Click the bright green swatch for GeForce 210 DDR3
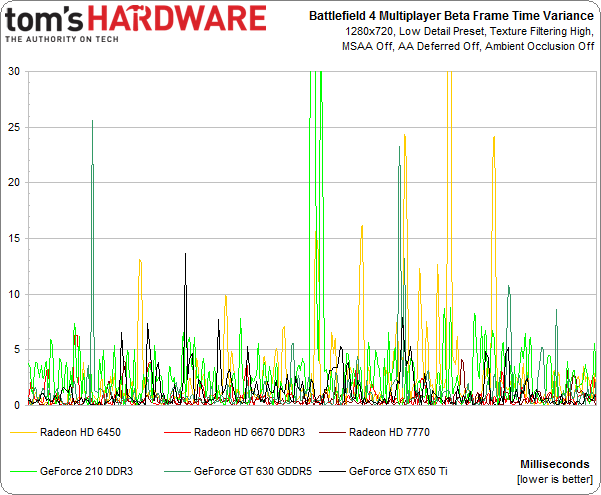Image resolution: width=601 pixels, height=495 pixels. [23, 471]
